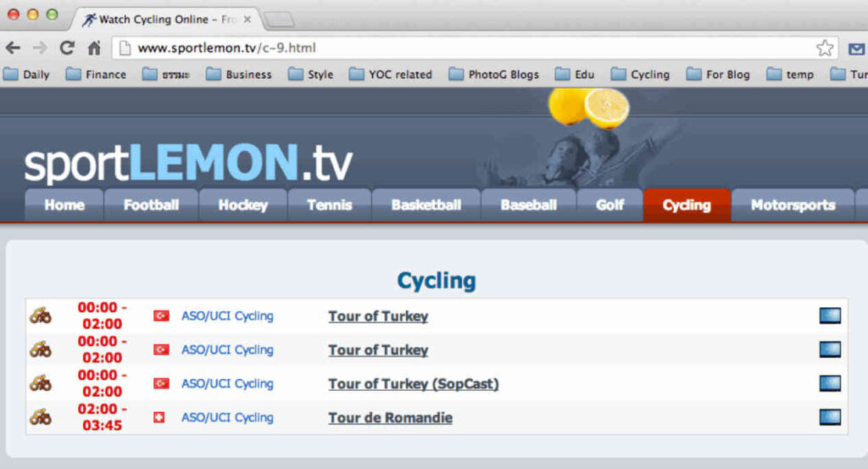Switch to the Hockey tab
Screen dimensions: 868x469
tap(243, 205)
